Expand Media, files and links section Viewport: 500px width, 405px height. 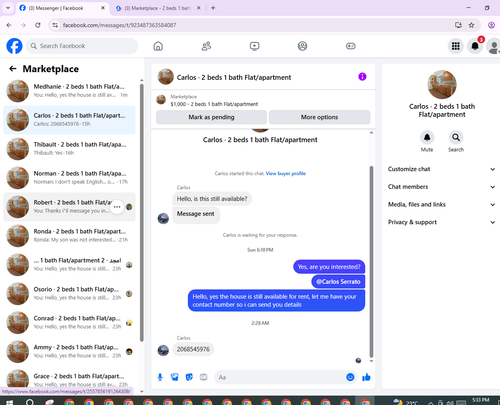click(x=441, y=204)
